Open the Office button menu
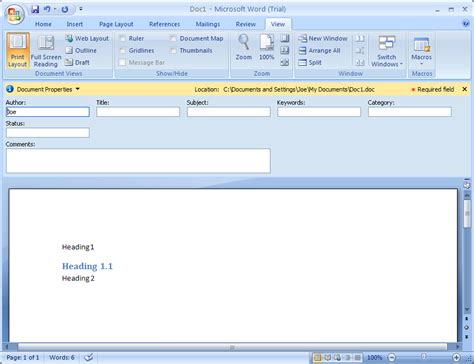 [x=14, y=14]
